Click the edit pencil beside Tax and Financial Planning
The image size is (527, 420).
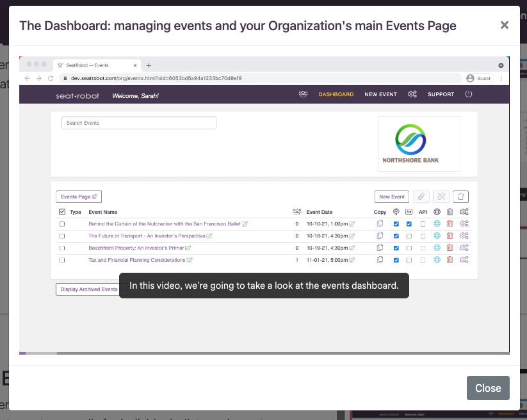pyautogui.click(x=189, y=260)
